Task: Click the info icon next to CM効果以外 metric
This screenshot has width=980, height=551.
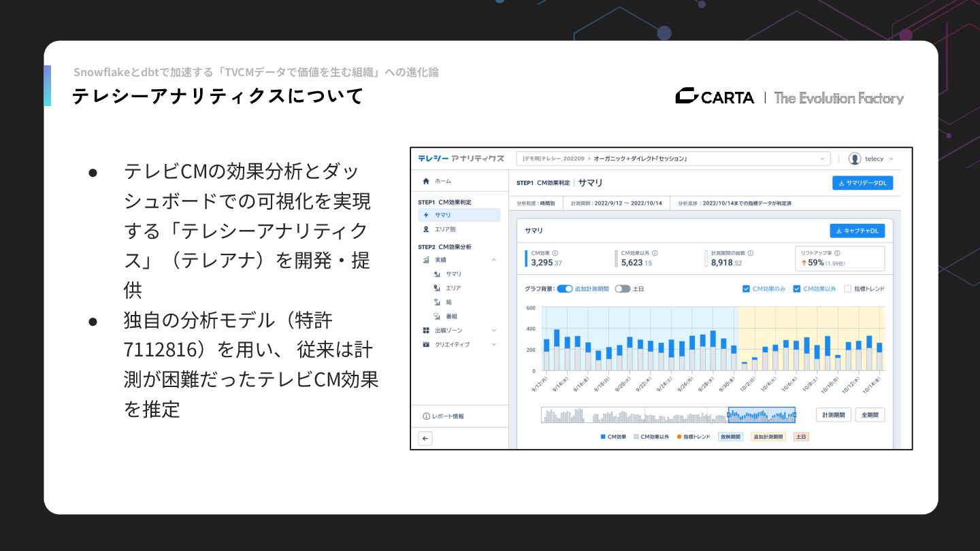Action: pyautogui.click(x=655, y=253)
